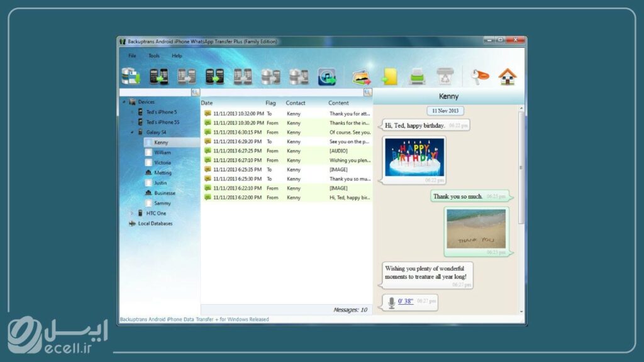Viewport: 644px width, 362px height.
Task: Select the row 'See you on the p...'
Action: point(287,141)
